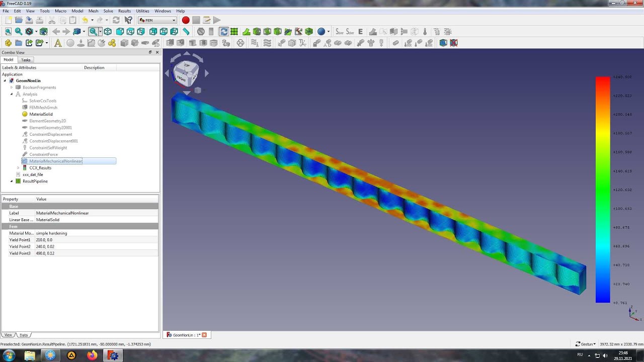Switch to right view icon
This screenshot has width=644, height=362.
[x=141, y=32]
